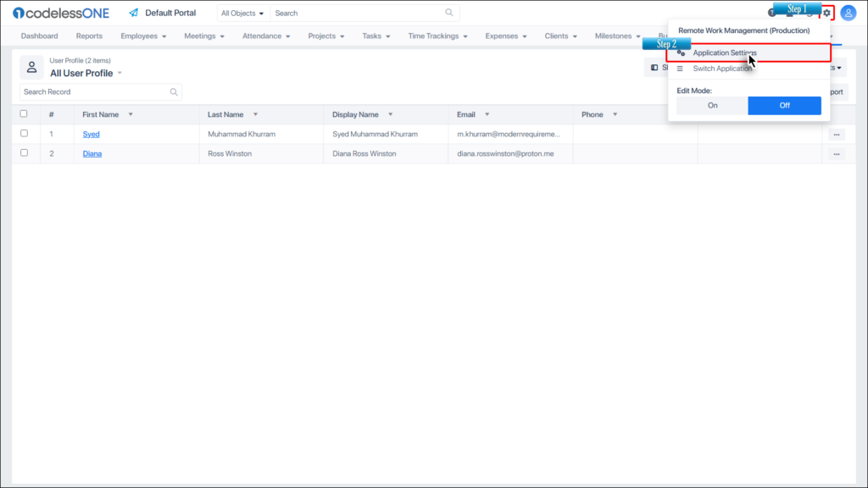Open the Clients menu
Image resolution: width=868 pixels, height=488 pixels.
coord(561,36)
